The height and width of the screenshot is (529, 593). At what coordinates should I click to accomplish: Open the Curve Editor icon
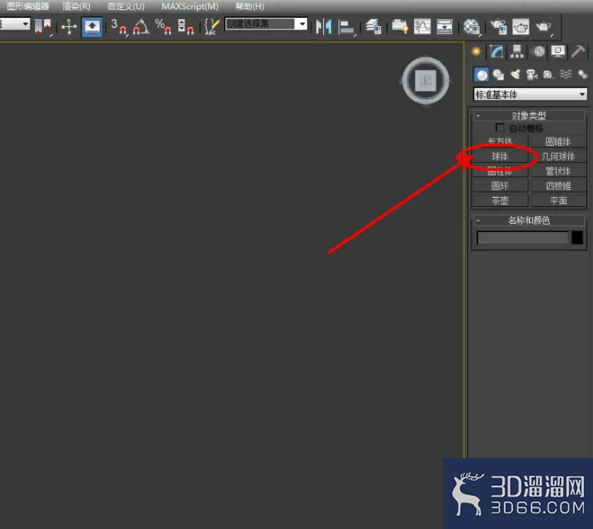422,26
